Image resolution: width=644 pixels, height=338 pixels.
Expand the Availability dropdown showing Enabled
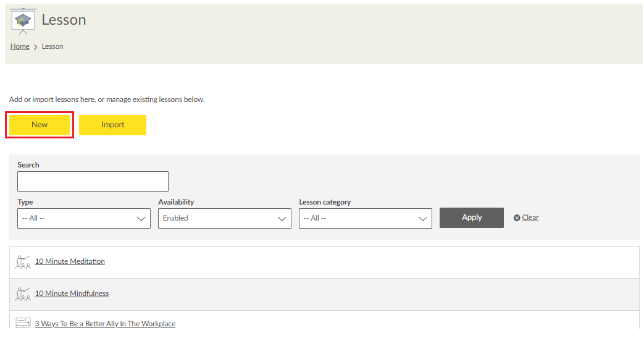224,218
